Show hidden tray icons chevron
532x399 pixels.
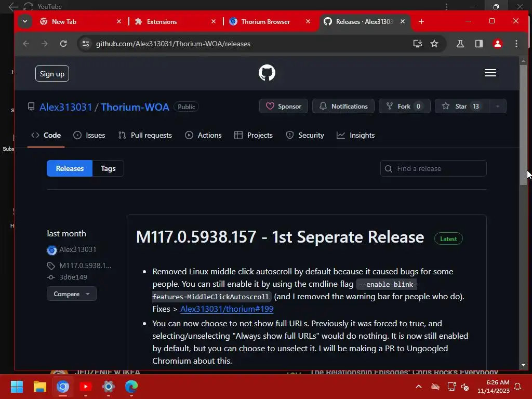(419, 387)
